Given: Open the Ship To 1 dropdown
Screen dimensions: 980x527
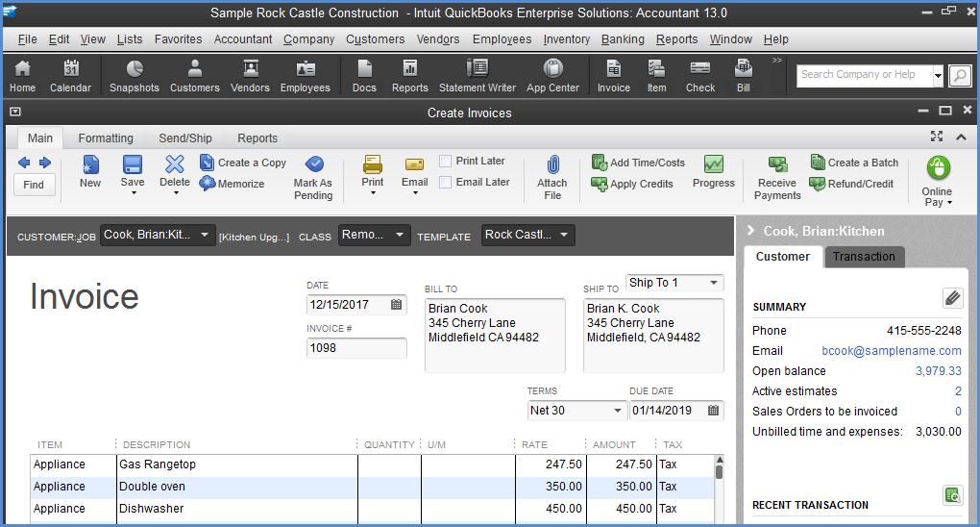Looking at the screenshot, I should click(714, 283).
